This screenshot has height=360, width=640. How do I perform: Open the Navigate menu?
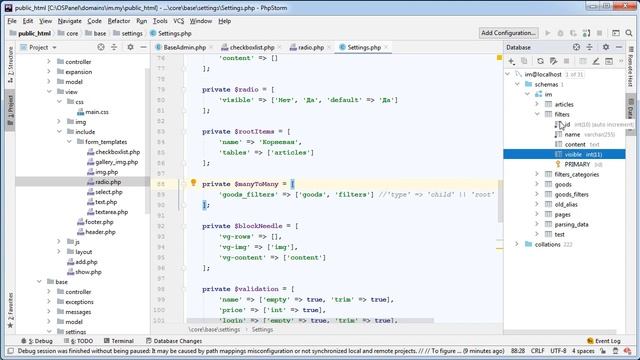click(x=69, y=21)
